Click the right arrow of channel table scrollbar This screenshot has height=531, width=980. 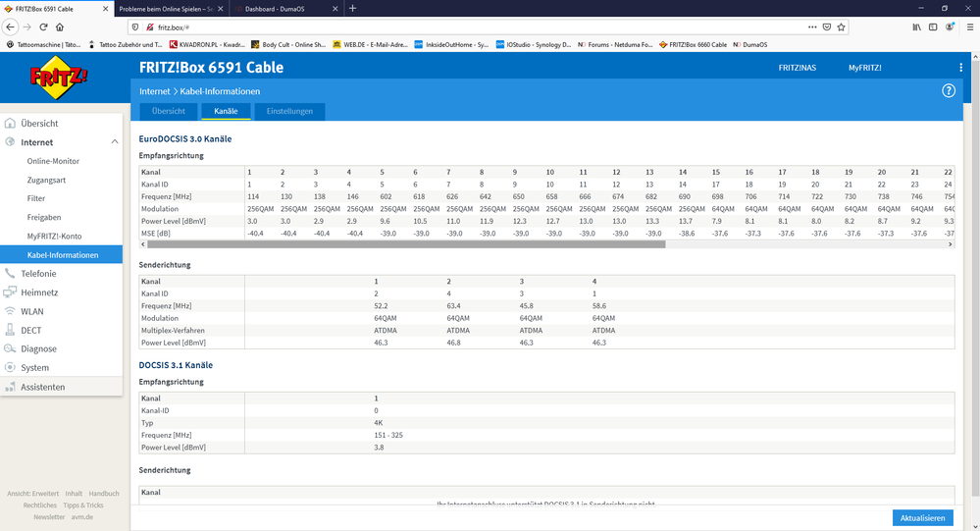(x=950, y=244)
